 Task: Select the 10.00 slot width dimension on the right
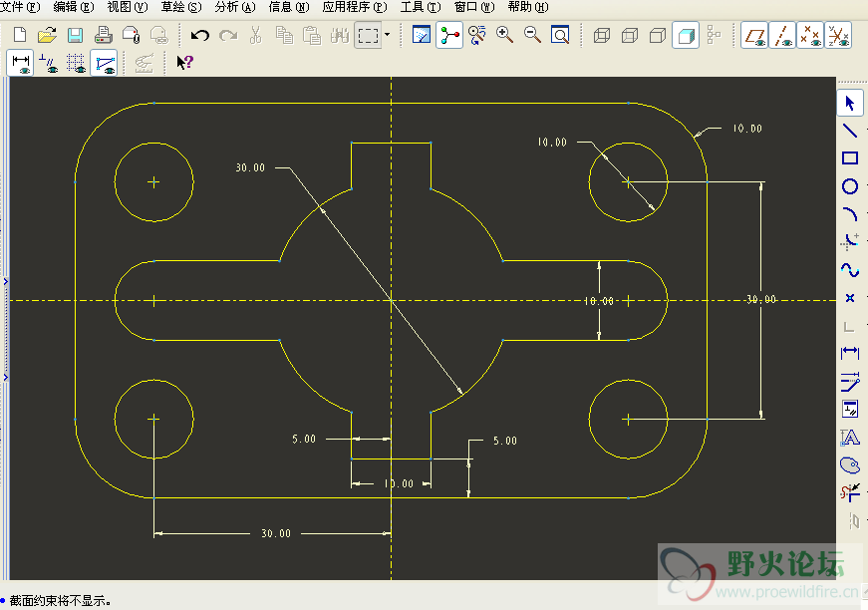click(598, 301)
